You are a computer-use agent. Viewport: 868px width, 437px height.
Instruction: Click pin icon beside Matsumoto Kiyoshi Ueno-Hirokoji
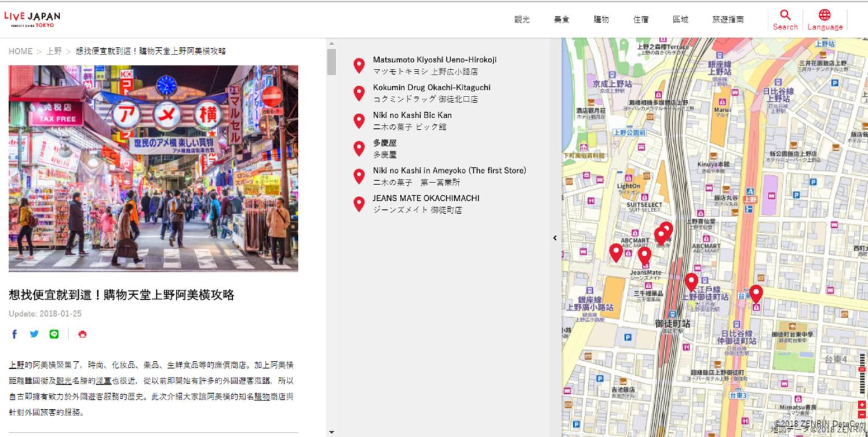[x=359, y=65]
